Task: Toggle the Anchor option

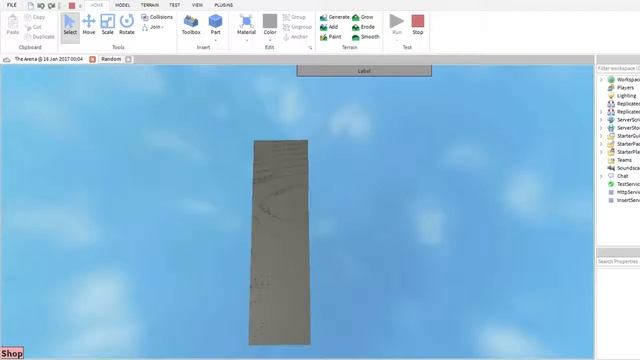Action: point(295,37)
